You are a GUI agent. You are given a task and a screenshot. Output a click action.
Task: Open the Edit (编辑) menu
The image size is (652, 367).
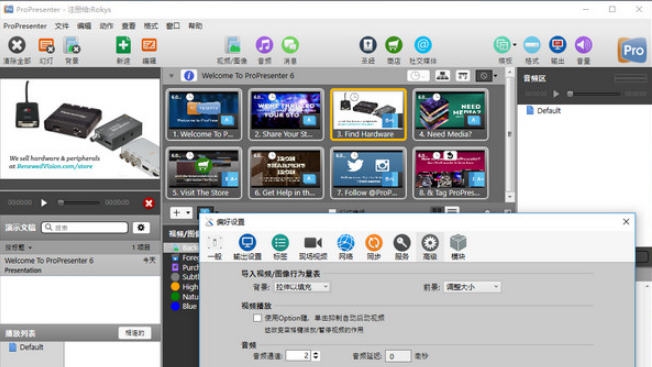point(84,26)
